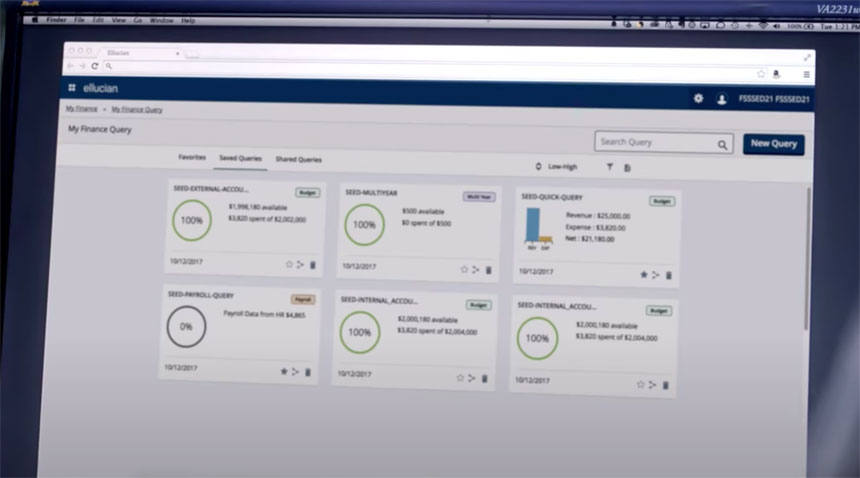Viewport: 860px width, 478px height.
Task: Open the browser hamburger menu
Action: click(806, 74)
